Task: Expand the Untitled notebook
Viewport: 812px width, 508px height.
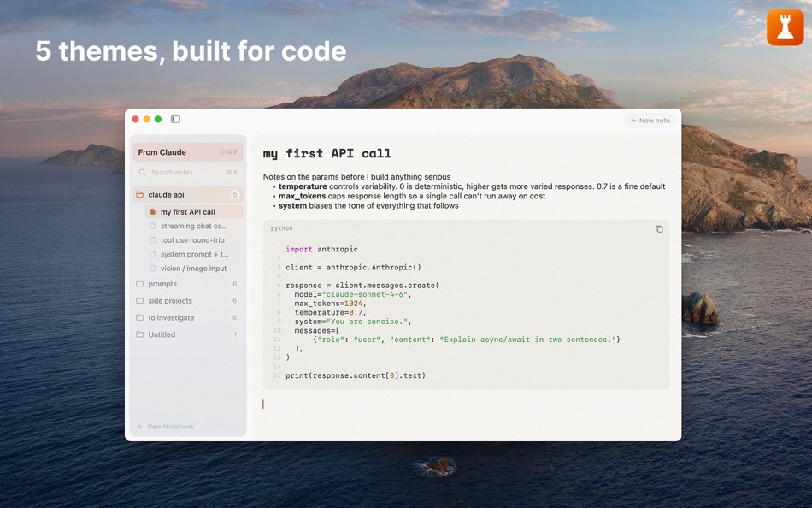Action: coord(187,334)
